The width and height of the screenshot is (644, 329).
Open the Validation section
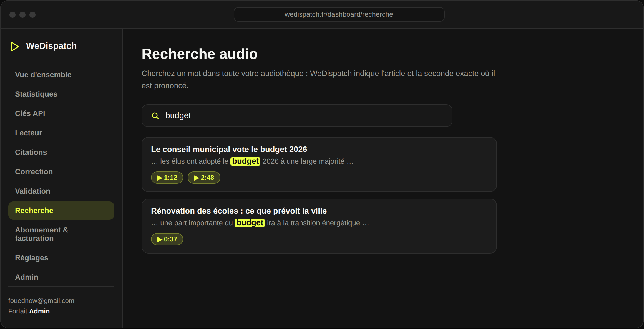tap(61, 191)
